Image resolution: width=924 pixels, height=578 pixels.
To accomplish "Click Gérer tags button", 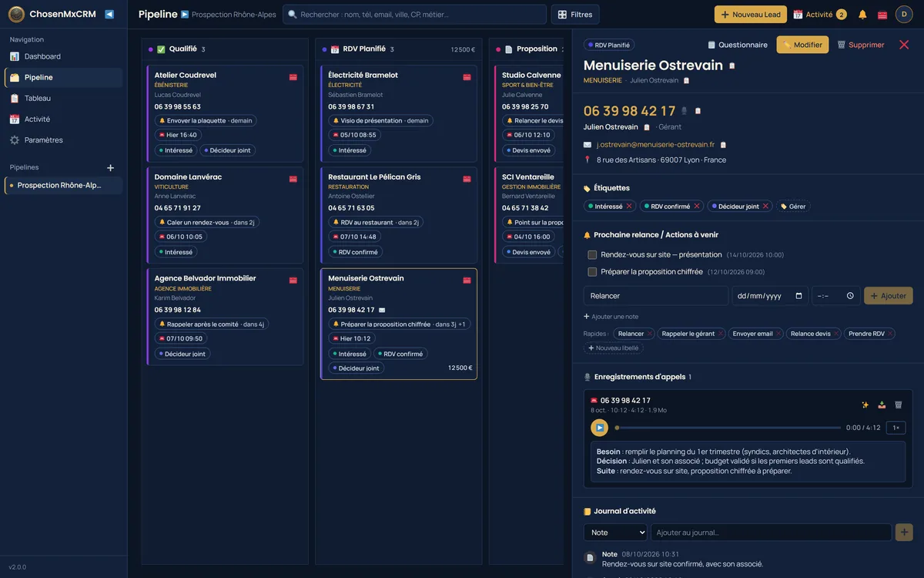I will tap(793, 207).
